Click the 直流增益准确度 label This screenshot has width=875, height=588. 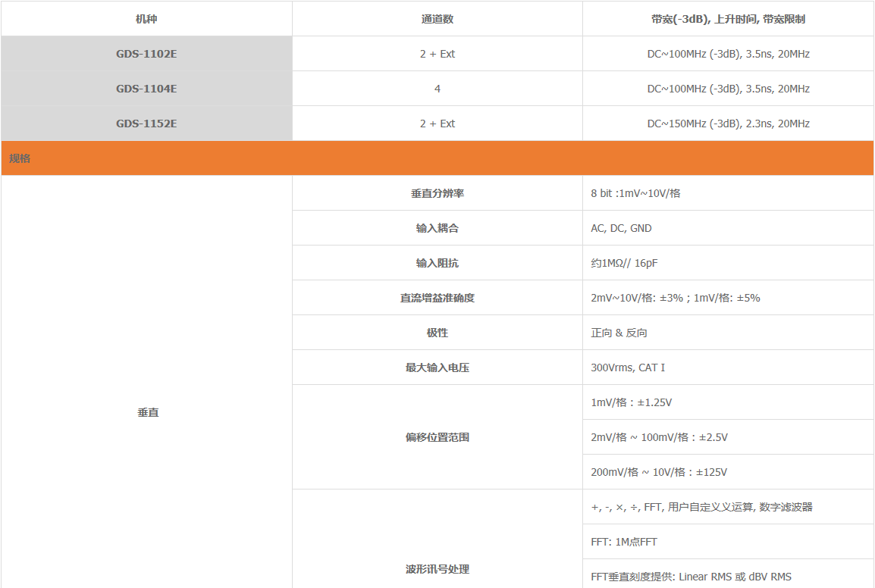click(x=437, y=298)
